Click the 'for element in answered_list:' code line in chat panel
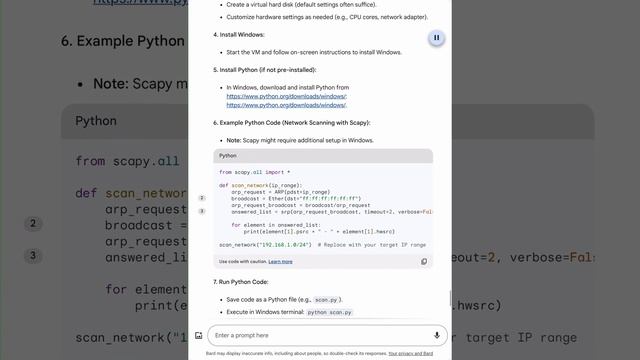The height and width of the screenshot is (360, 640). tap(276, 225)
